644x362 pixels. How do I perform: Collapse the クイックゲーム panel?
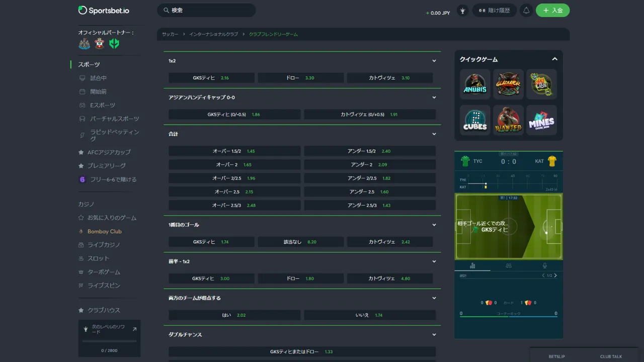[x=554, y=59]
